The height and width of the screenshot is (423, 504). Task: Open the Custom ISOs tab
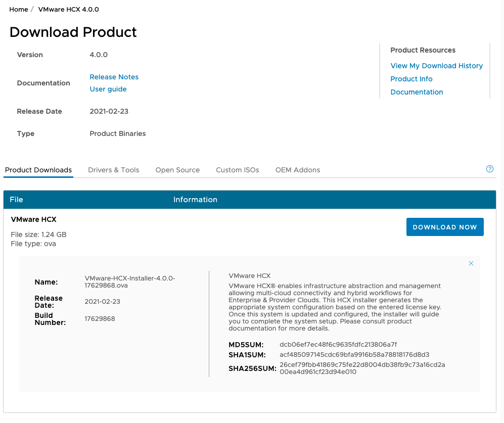[237, 170]
